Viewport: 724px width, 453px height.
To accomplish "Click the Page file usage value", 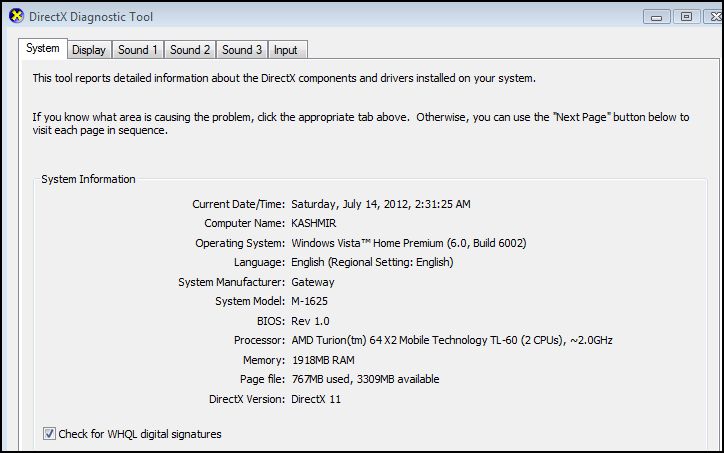I will point(364,379).
